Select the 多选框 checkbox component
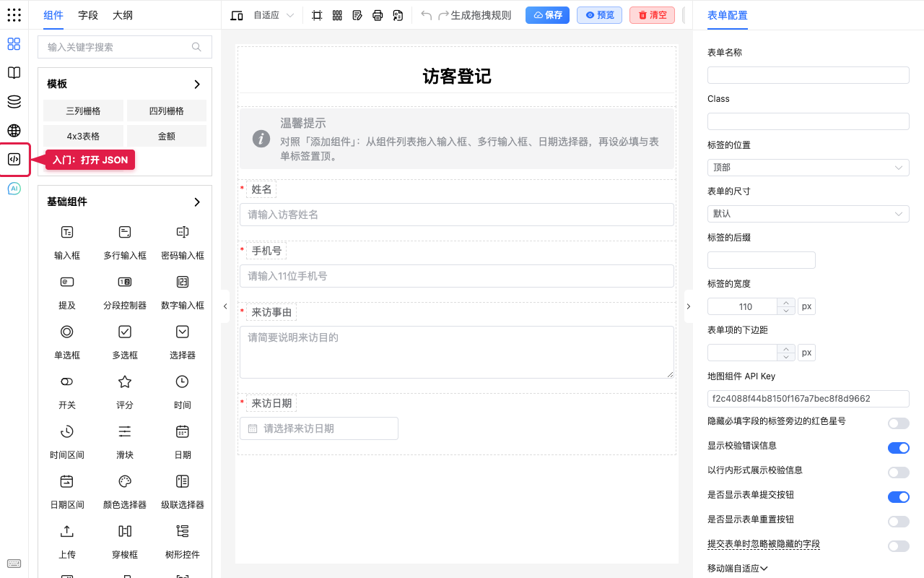Image resolution: width=924 pixels, height=578 pixels. [125, 342]
